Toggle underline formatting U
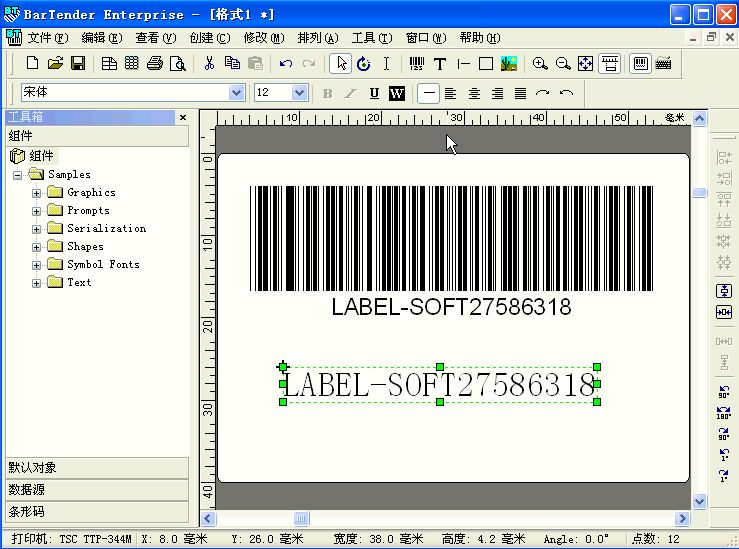The image size is (739, 549). [x=374, y=93]
